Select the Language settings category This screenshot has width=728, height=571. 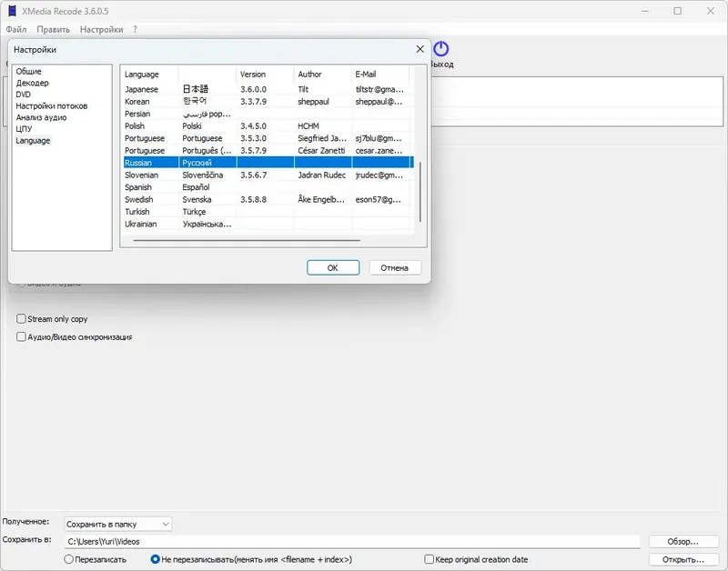coord(33,141)
